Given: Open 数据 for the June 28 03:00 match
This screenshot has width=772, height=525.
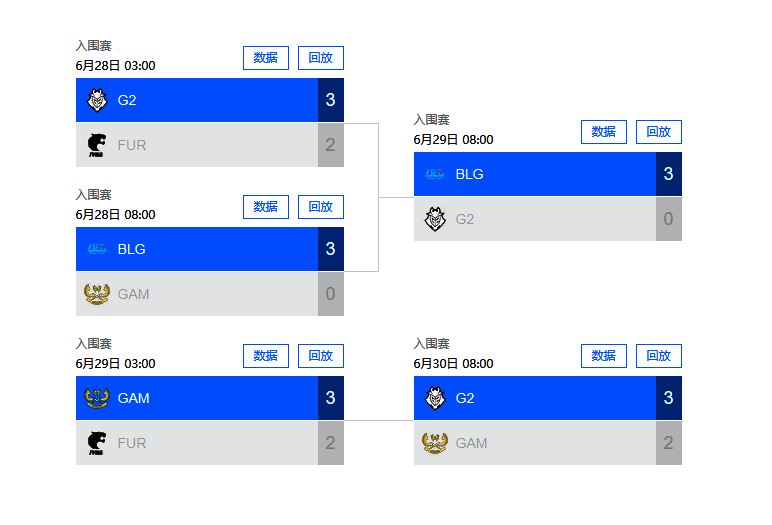Looking at the screenshot, I should pyautogui.click(x=266, y=58).
